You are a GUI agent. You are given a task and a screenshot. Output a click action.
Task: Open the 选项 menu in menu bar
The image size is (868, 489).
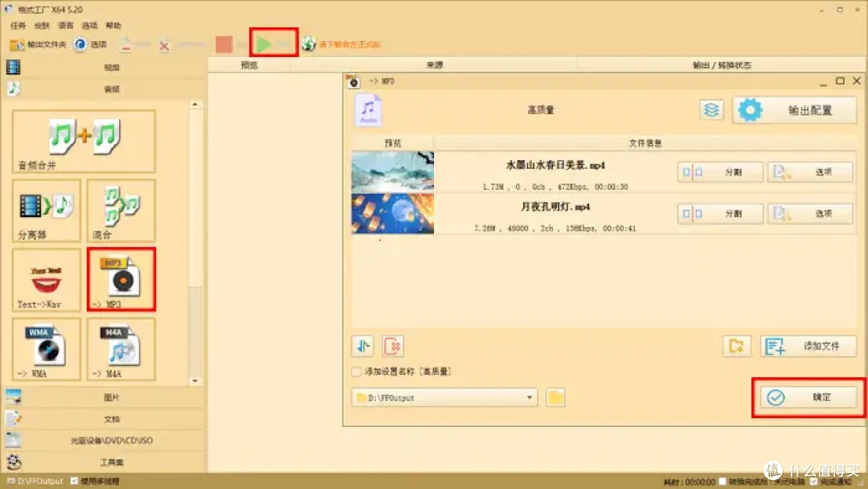click(x=89, y=26)
